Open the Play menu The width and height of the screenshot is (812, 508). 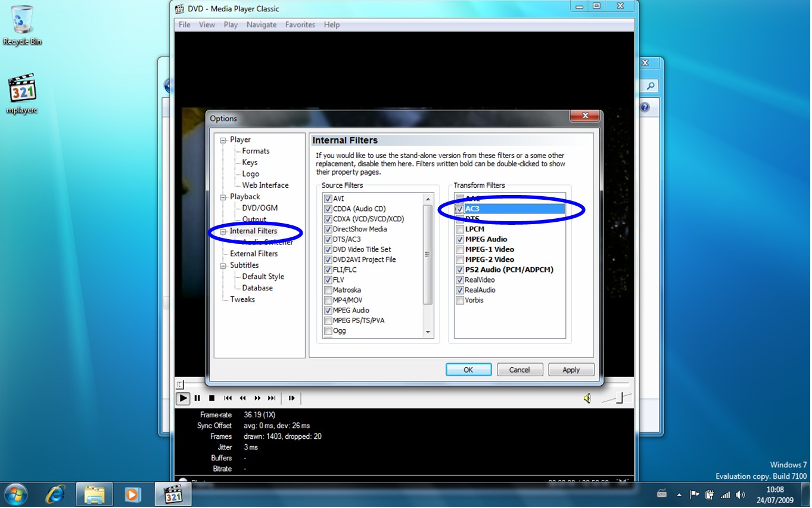point(231,24)
